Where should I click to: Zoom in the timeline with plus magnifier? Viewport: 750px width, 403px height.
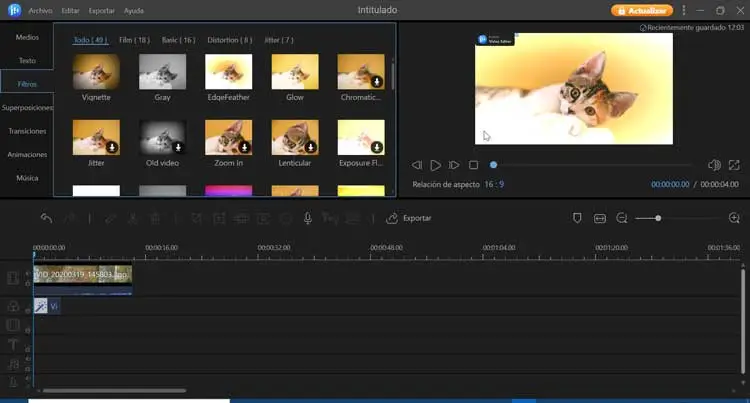tap(734, 218)
